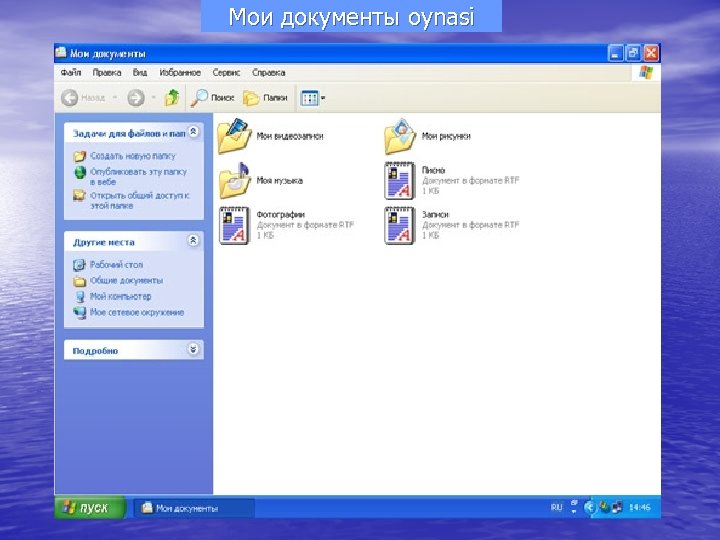Open the Справка menu
The height and width of the screenshot is (540, 720).
(x=268, y=73)
